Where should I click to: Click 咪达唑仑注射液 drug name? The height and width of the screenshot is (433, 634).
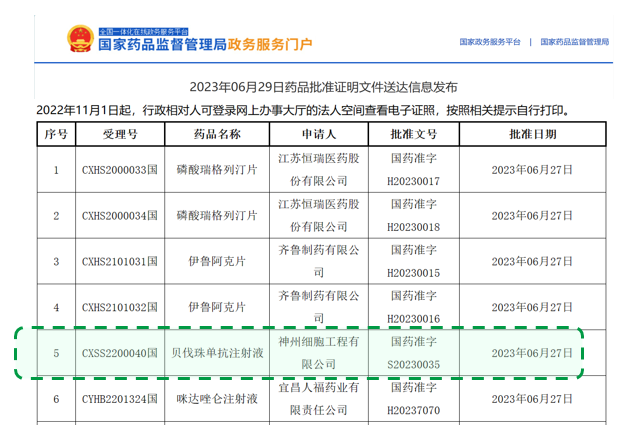coord(217,399)
